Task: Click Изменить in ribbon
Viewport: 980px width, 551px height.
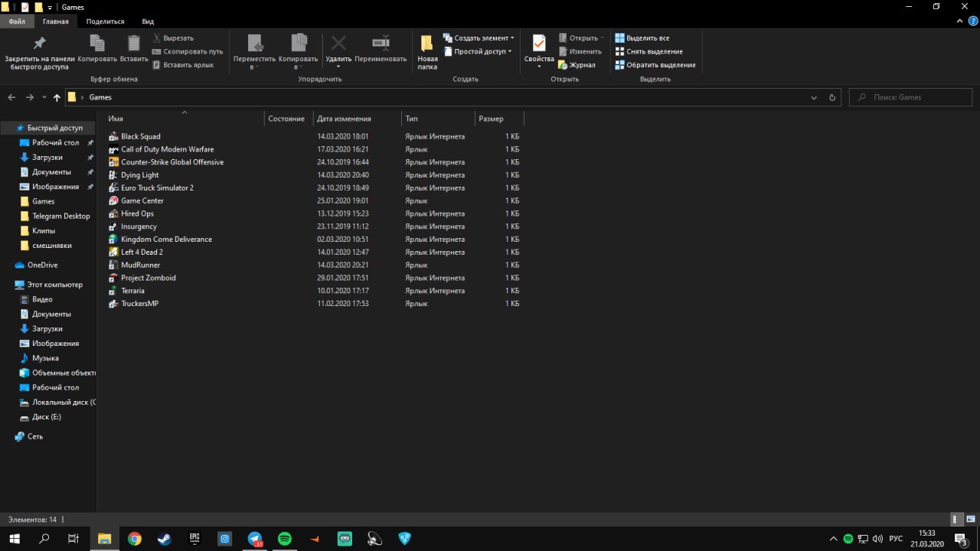Action: [x=580, y=51]
